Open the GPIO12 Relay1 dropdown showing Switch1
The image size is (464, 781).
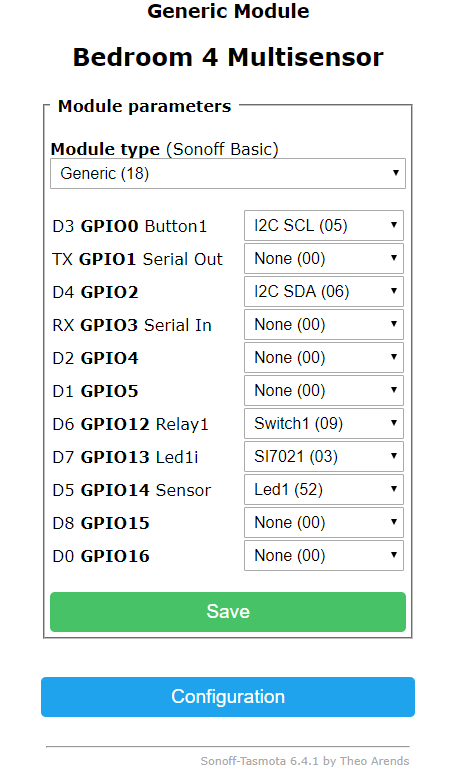[324, 423]
